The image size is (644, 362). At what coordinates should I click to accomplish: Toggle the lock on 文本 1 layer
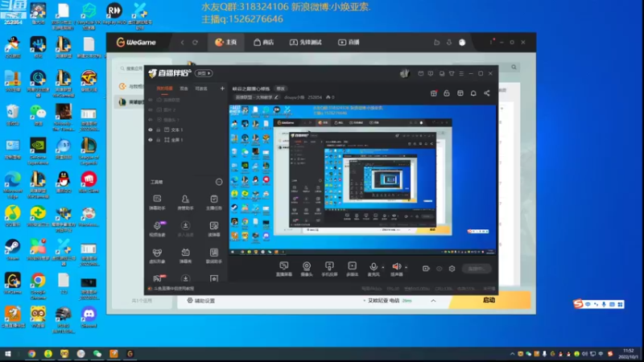158,130
